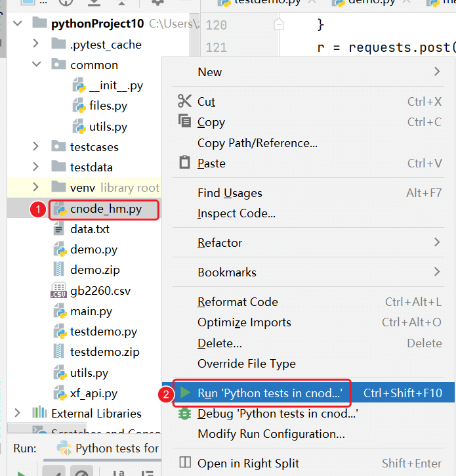Image resolution: width=456 pixels, height=476 pixels.
Task: Click line number 121 in gutter
Action: pyautogui.click(x=216, y=47)
